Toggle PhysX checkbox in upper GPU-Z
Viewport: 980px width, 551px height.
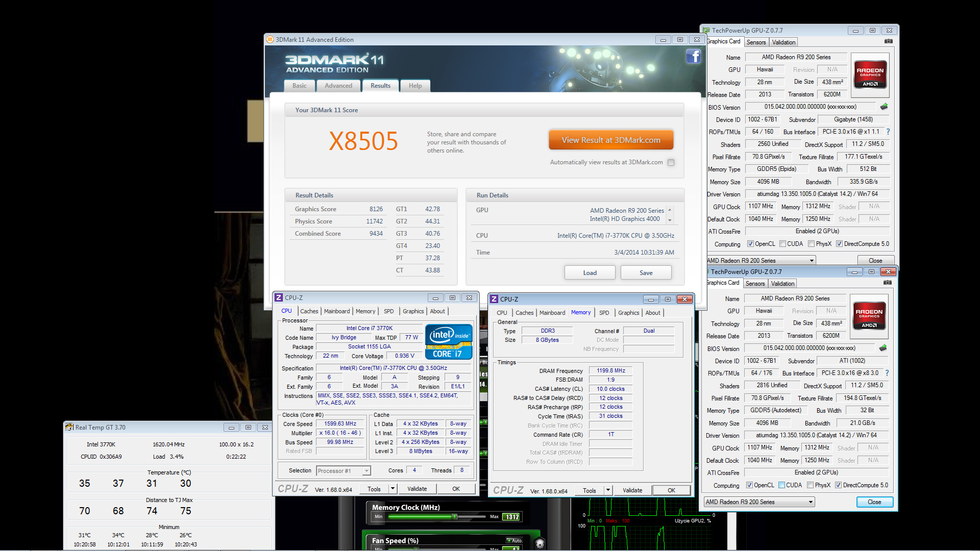pos(812,244)
